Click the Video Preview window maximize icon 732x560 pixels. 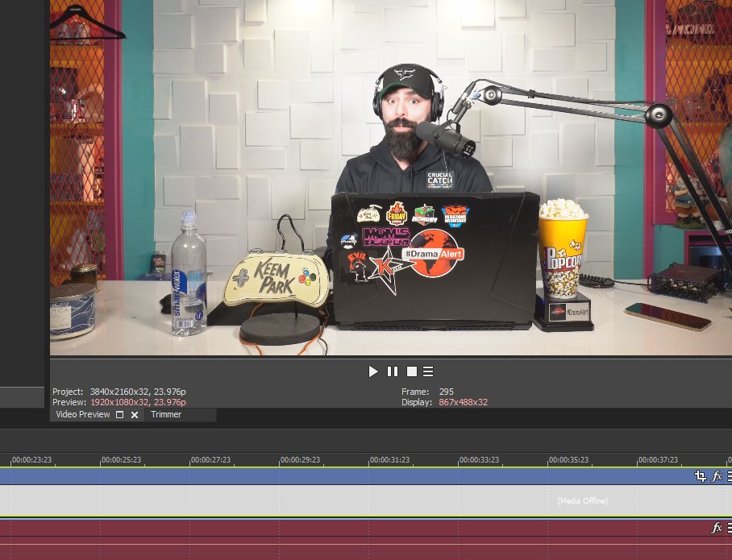pos(120,415)
